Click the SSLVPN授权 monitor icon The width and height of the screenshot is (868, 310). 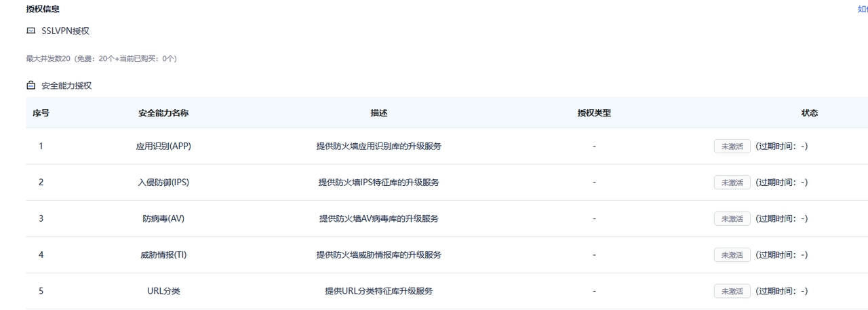[x=31, y=31]
